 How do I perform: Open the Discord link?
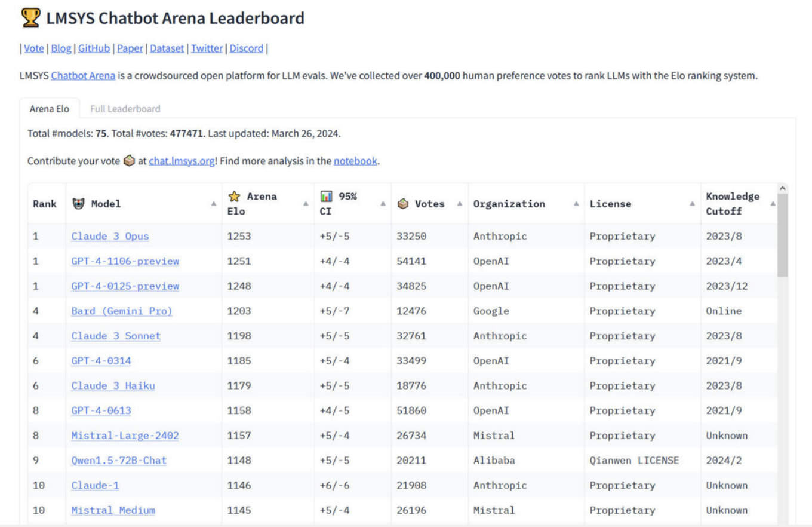(246, 48)
